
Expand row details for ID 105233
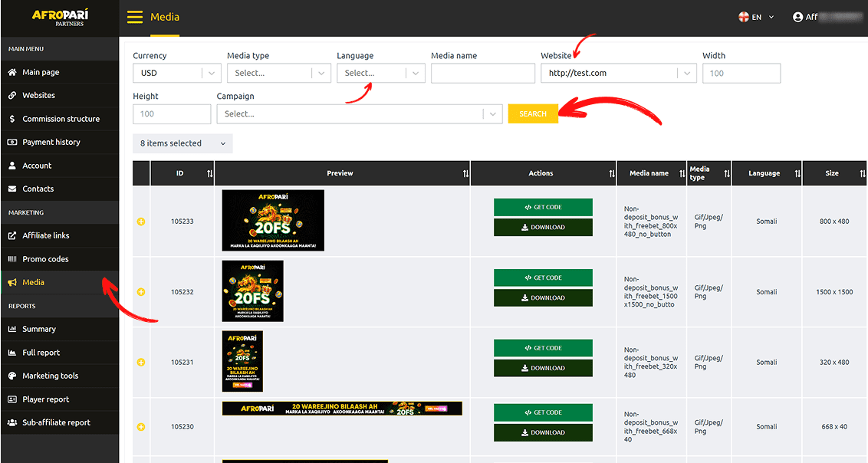point(141,222)
